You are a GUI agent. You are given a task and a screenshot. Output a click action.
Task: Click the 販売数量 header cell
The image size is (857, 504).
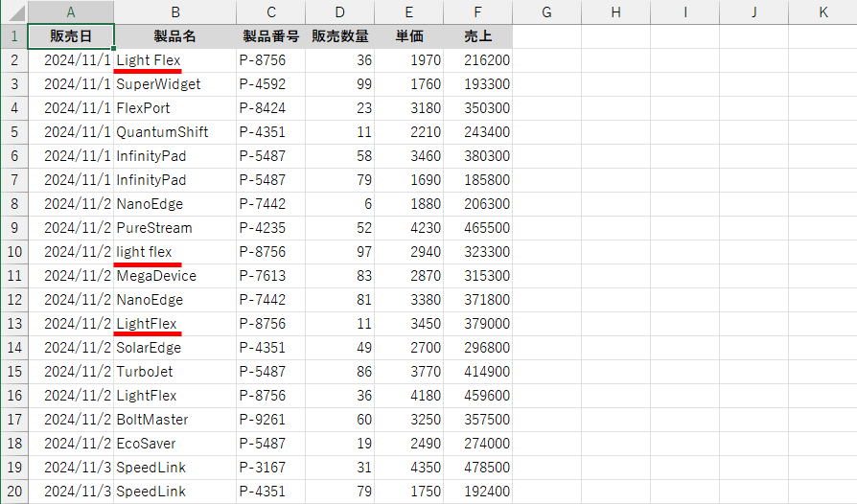340,36
